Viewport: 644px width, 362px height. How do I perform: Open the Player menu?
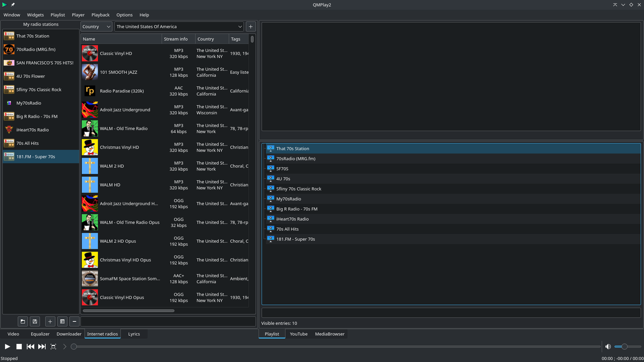click(x=78, y=15)
